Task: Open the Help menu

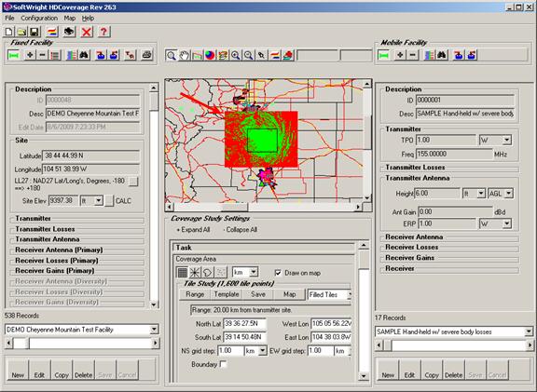Action: click(x=88, y=18)
